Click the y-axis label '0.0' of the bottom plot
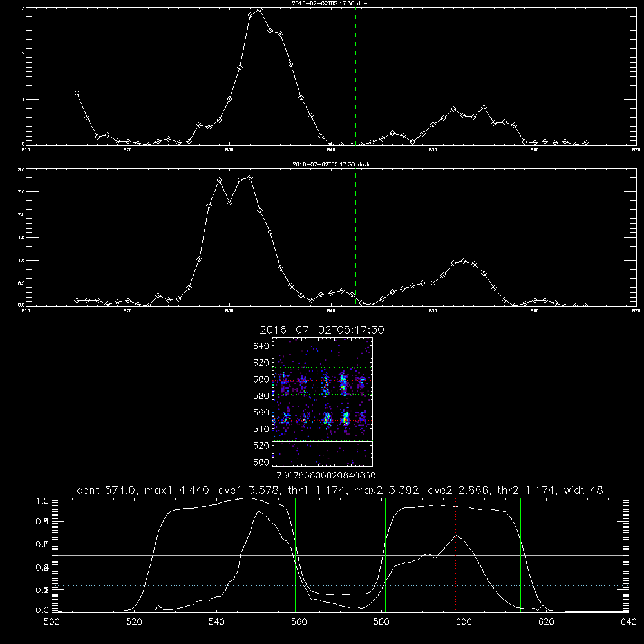The image size is (644, 644). (x=43, y=611)
